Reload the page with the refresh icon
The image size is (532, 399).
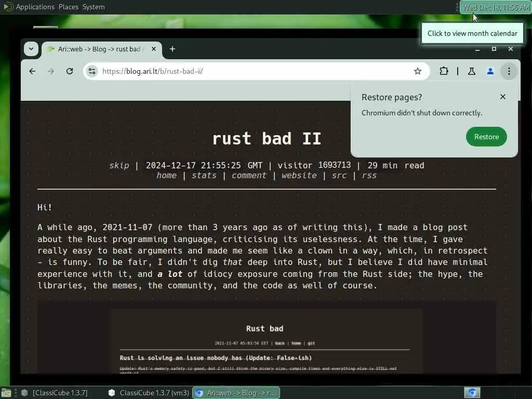tap(70, 71)
